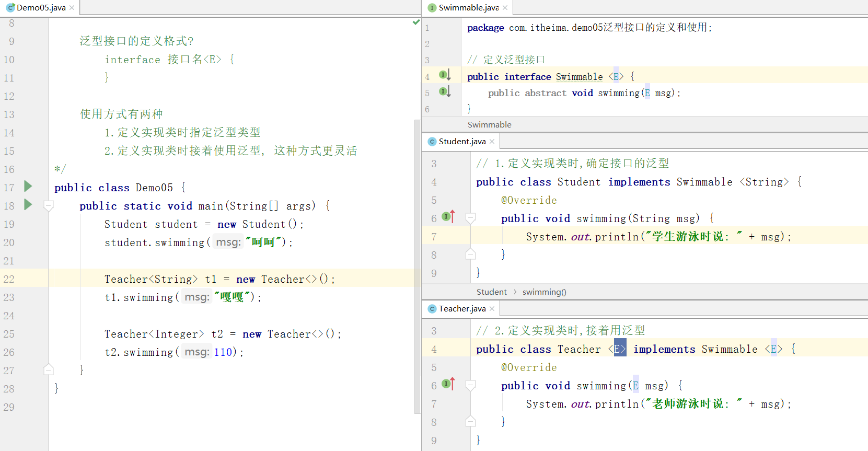Collapse swimming method fold in Student.java
This screenshot has width=868, height=451.
(470, 218)
